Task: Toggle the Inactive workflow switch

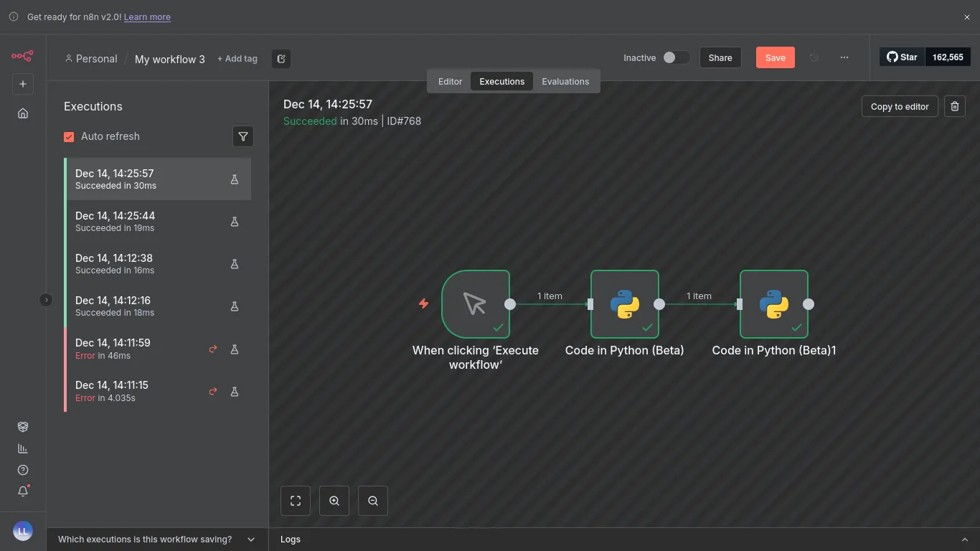Action: (675, 57)
